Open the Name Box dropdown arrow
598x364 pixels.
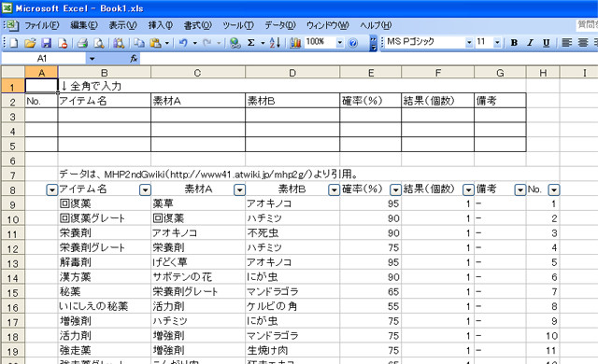[x=92, y=59]
